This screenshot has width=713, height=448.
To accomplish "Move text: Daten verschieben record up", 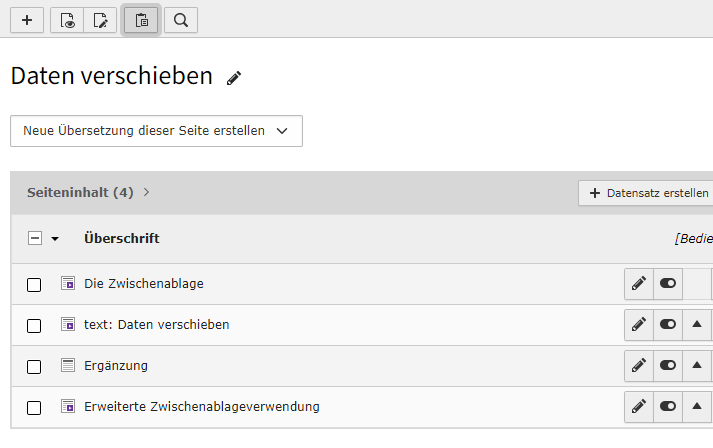I will click(x=697, y=324).
